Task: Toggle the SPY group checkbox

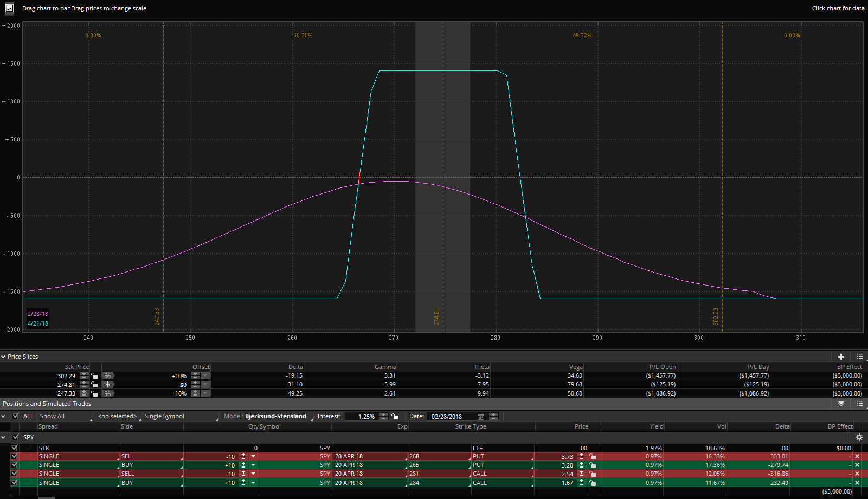Action: pos(15,437)
